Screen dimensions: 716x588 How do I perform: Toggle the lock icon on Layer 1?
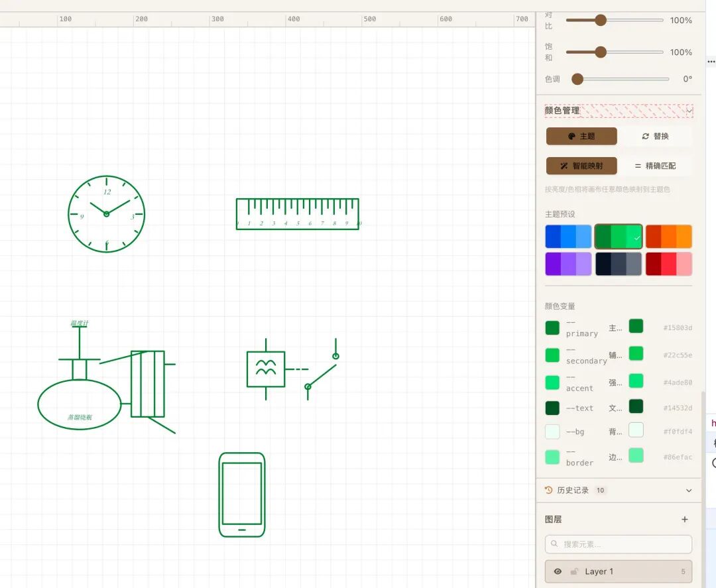coord(574,571)
